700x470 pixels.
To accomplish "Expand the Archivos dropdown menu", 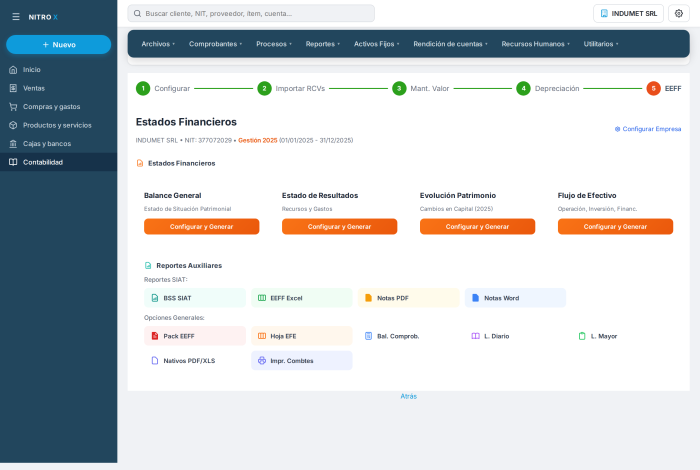I will coord(158,44).
